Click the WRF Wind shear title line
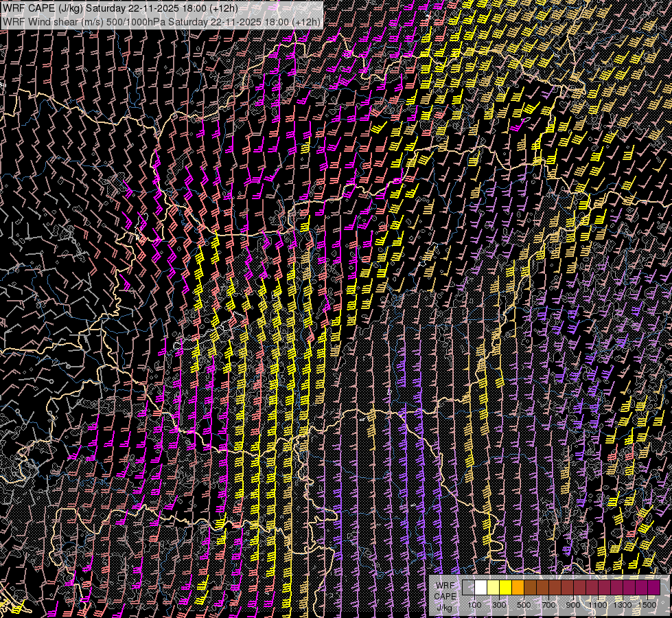 [162, 21]
